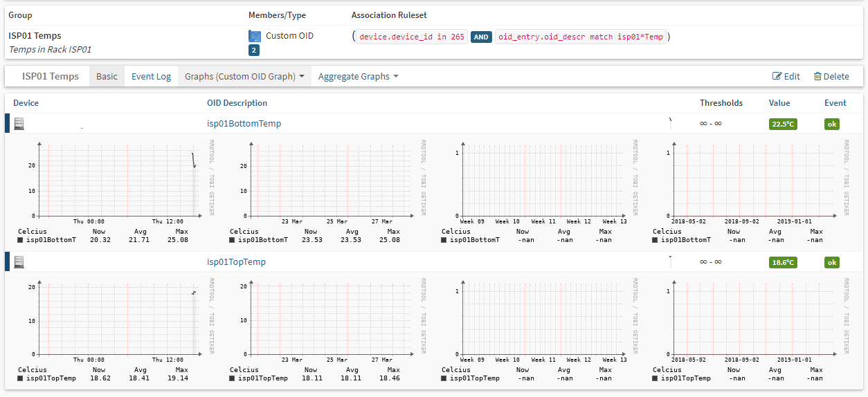Click ok event badge for isp01TopTemp
This screenshot has height=397, width=868.
click(x=832, y=263)
